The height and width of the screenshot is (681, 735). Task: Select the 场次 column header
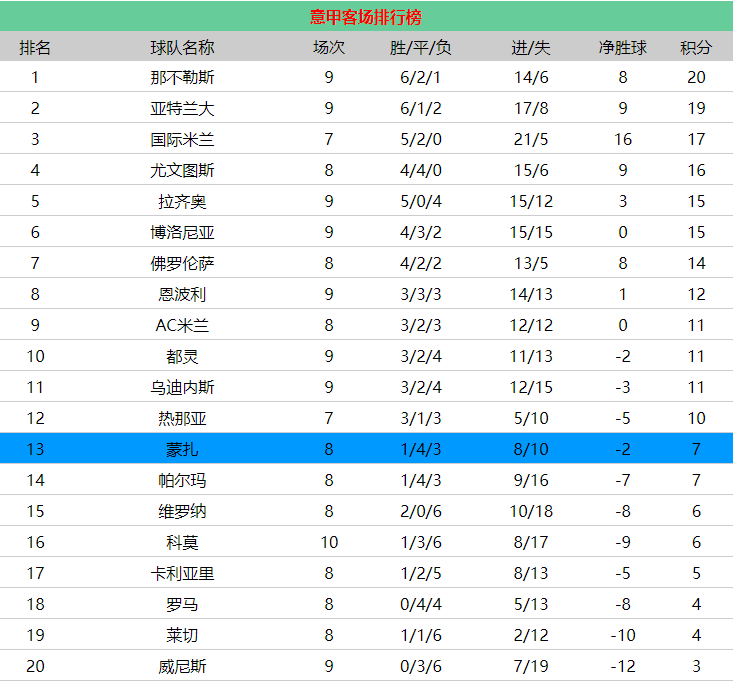(329, 47)
